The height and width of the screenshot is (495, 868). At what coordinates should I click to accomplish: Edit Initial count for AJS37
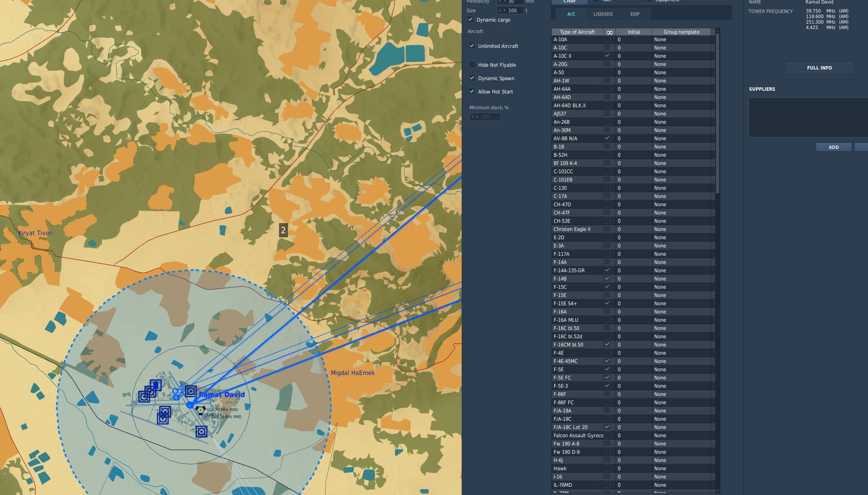point(633,114)
